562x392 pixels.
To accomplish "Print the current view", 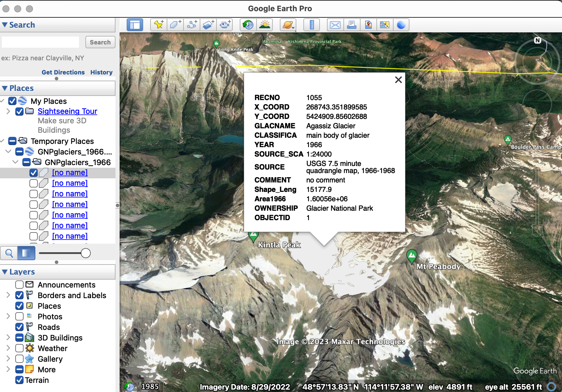I will [x=352, y=25].
